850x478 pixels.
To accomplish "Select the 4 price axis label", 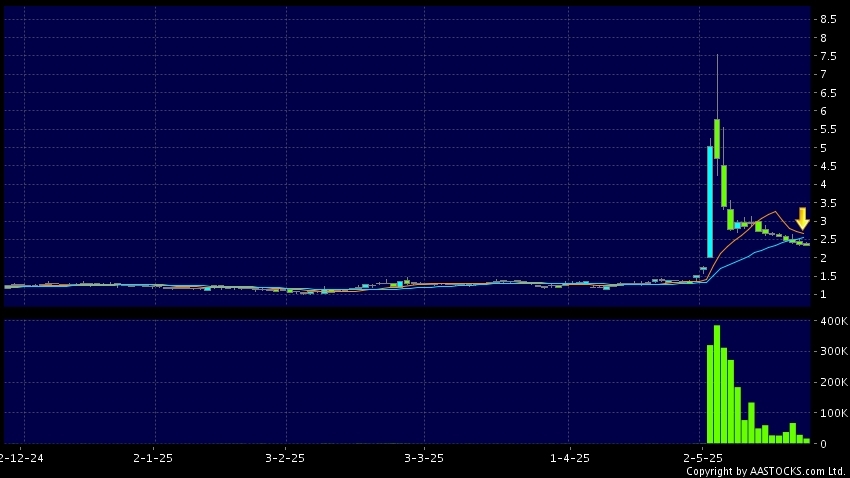I will tap(823, 184).
